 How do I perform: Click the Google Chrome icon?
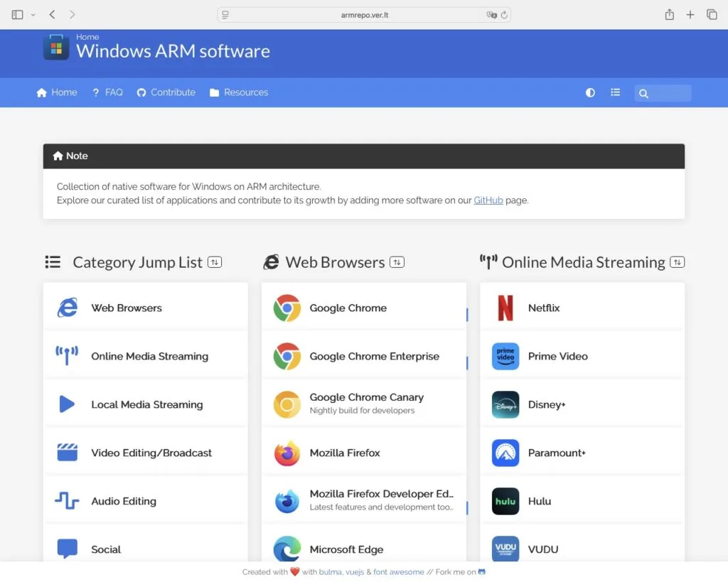[287, 308]
